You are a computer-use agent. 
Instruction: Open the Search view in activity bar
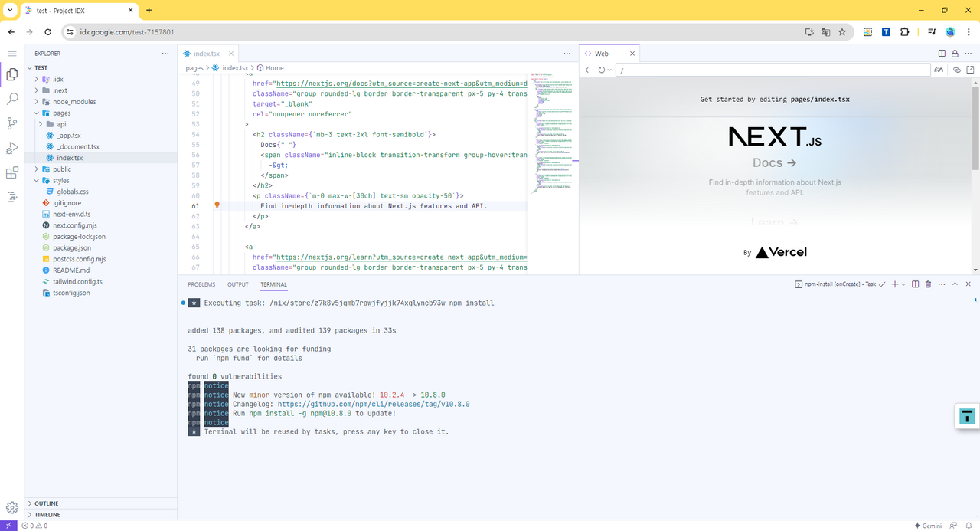click(x=11, y=99)
